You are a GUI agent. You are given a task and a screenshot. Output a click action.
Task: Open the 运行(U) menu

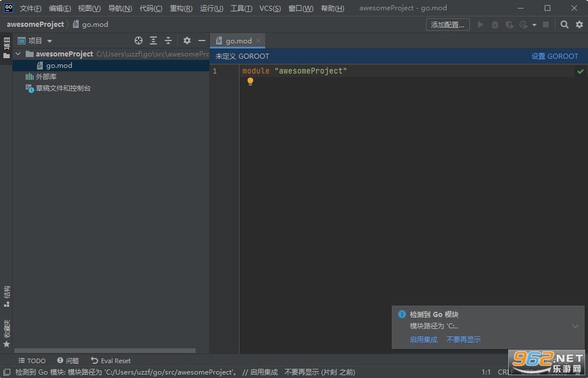point(212,8)
